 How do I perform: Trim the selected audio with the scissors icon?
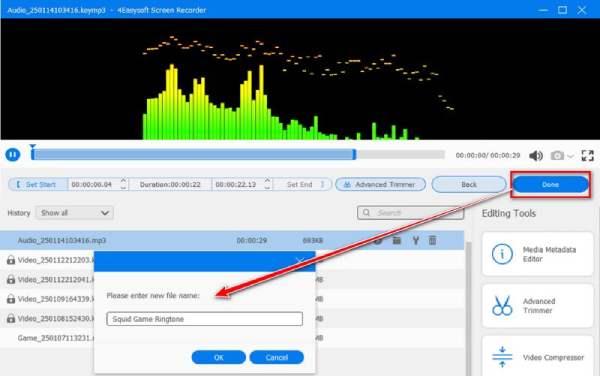point(416,240)
